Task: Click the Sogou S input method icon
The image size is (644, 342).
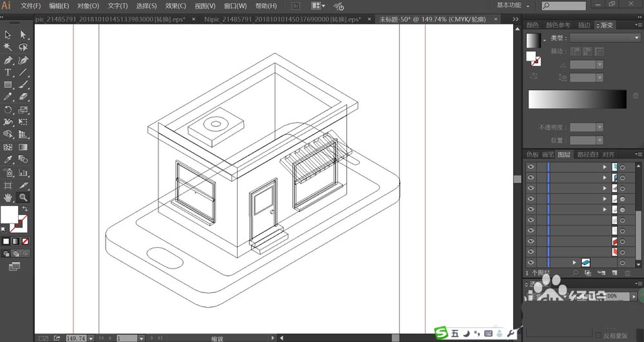Action: pos(442,333)
